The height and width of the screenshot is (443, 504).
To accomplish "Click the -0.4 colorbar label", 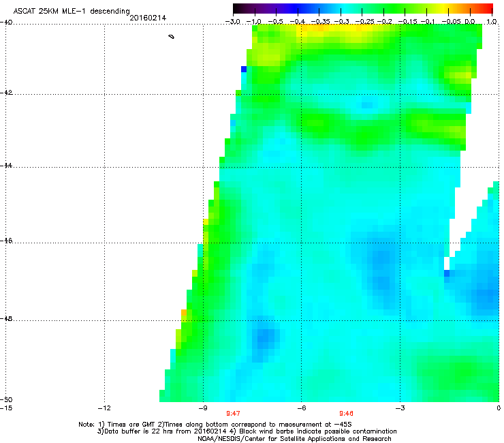I will [298, 22].
